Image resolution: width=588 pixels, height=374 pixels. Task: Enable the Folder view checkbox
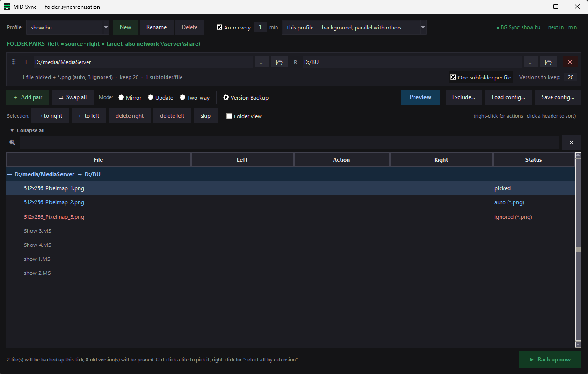[x=229, y=116]
